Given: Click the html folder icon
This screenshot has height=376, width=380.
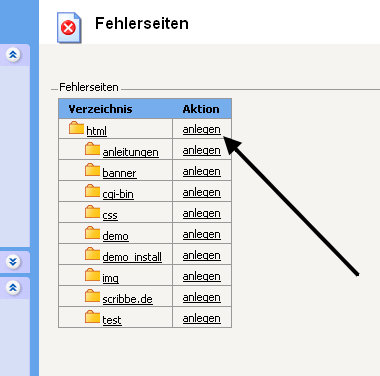Looking at the screenshot, I should tap(76, 128).
